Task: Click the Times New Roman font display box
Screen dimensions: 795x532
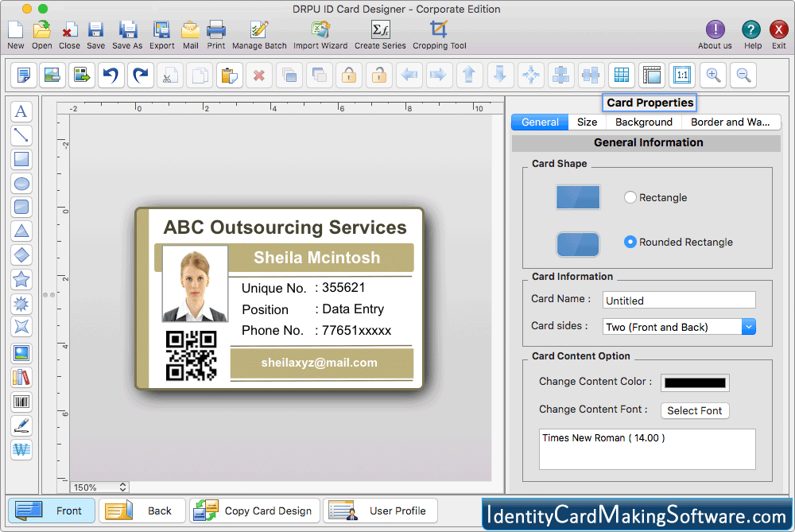Action: click(647, 449)
